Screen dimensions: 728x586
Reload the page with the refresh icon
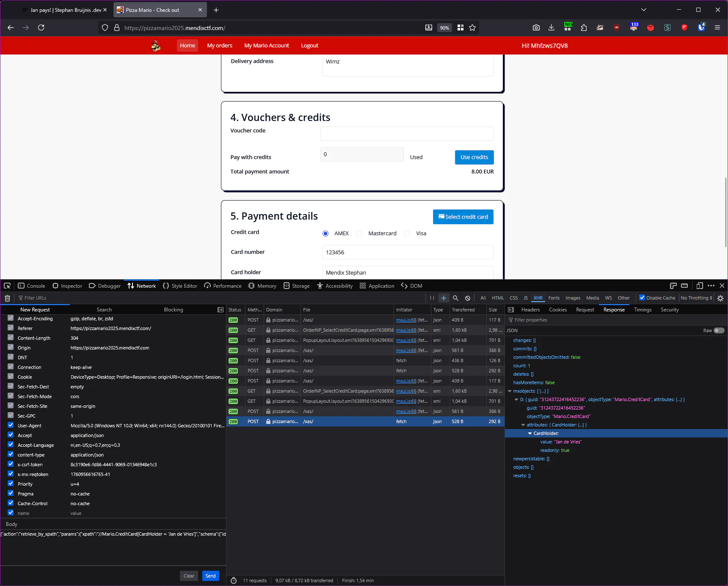[x=41, y=28]
